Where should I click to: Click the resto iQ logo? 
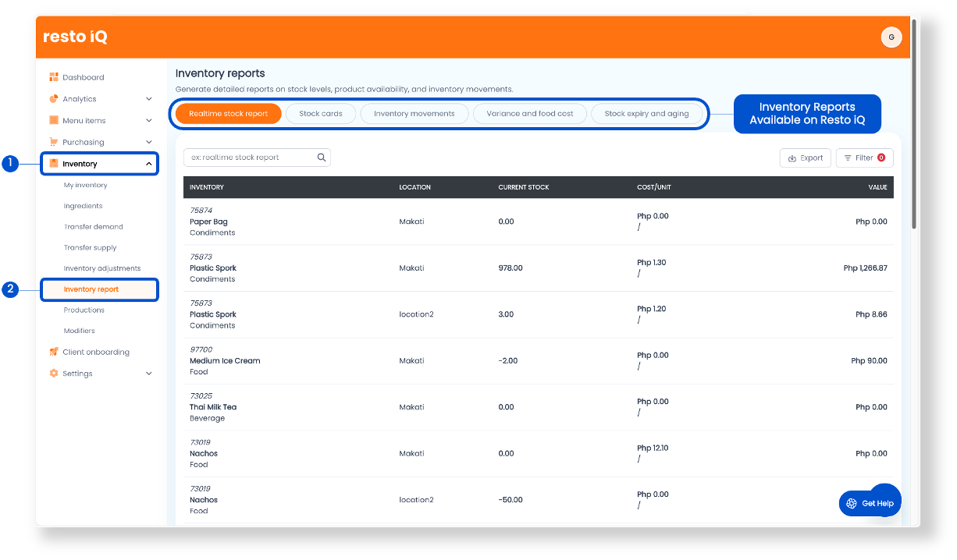pos(75,37)
